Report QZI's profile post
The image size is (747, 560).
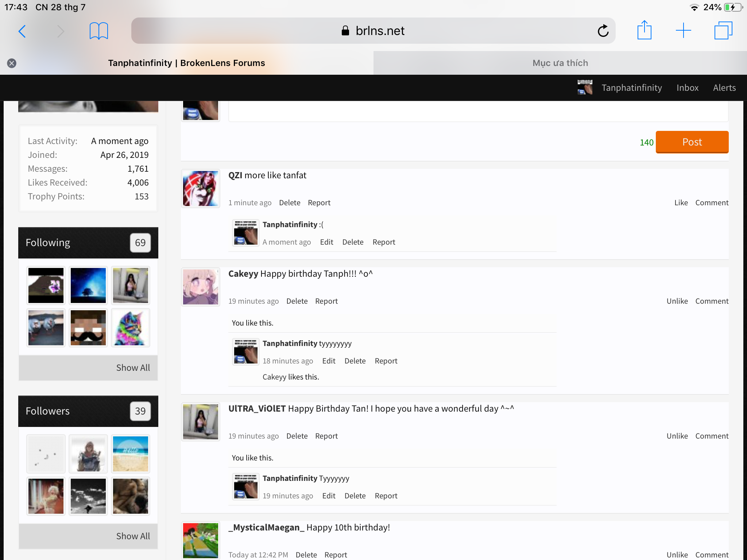click(319, 203)
